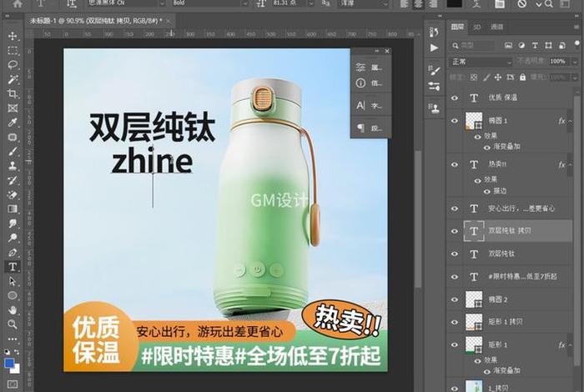Image resolution: width=584 pixels, height=392 pixels.
Task: Open the font size dropdown
Action: coord(310,3)
